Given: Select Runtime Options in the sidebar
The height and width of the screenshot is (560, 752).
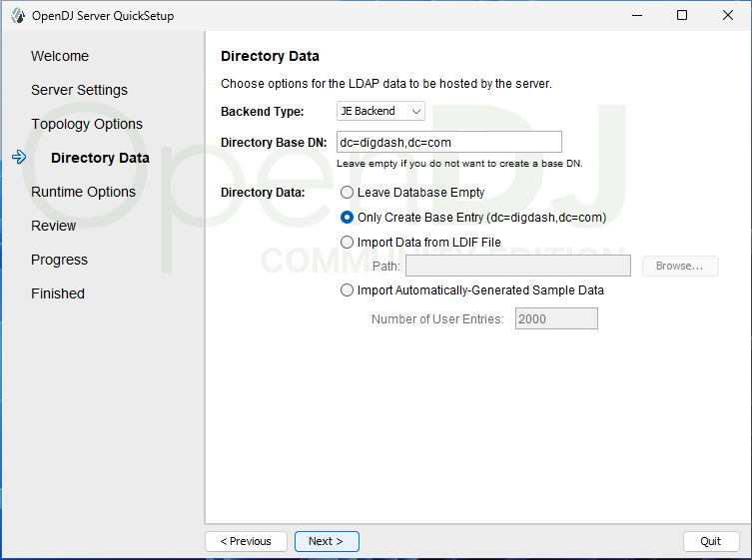Looking at the screenshot, I should (x=83, y=192).
